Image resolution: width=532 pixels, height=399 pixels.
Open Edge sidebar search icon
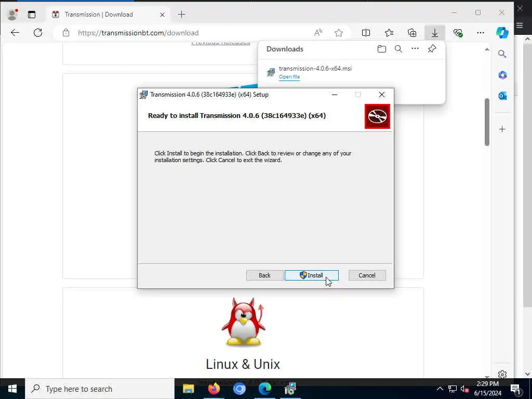(x=502, y=54)
